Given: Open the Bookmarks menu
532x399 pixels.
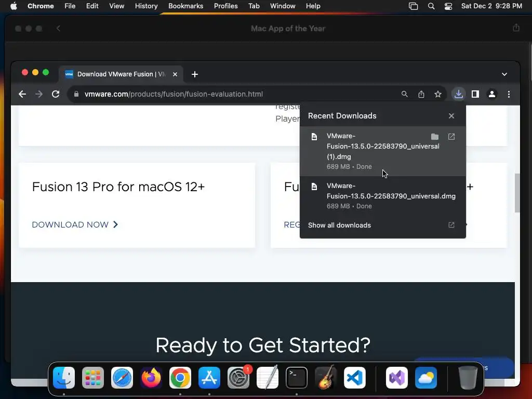Looking at the screenshot, I should pos(185,6).
